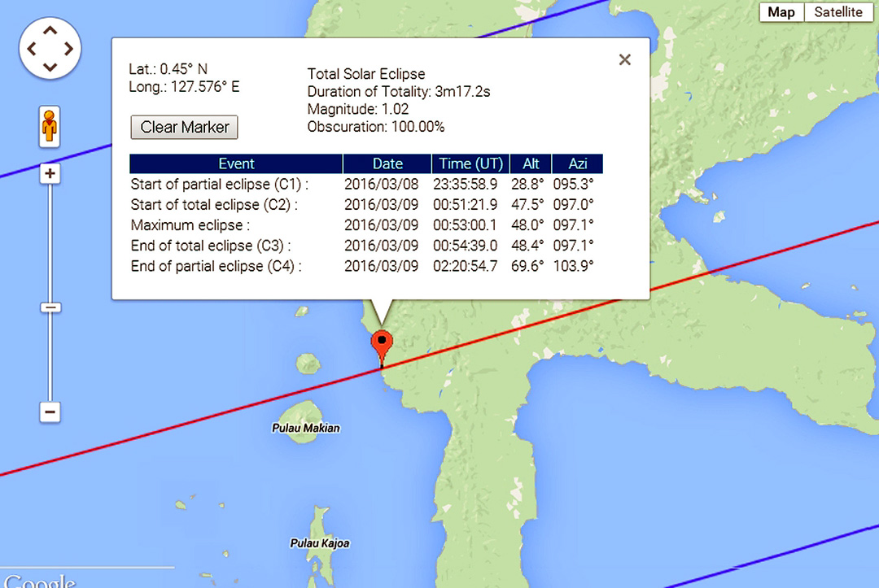Pan the map right with the arrow
879x588 pixels.
coord(68,49)
